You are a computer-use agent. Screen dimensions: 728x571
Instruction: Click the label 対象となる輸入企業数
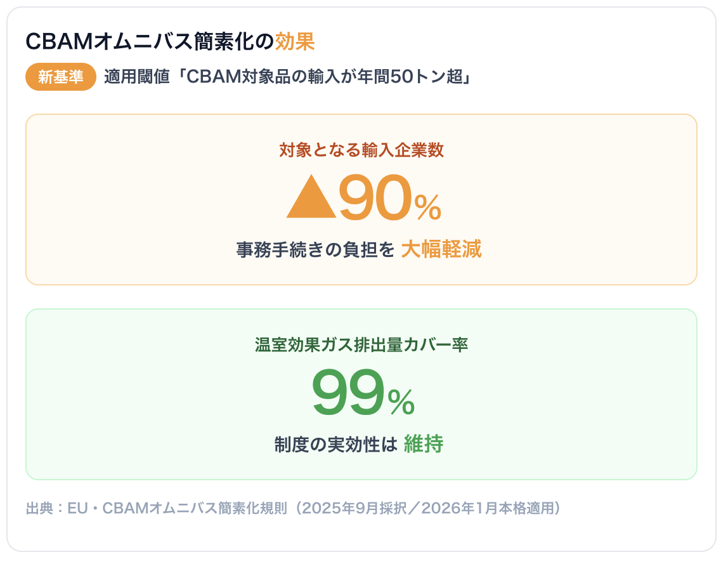pos(361,150)
